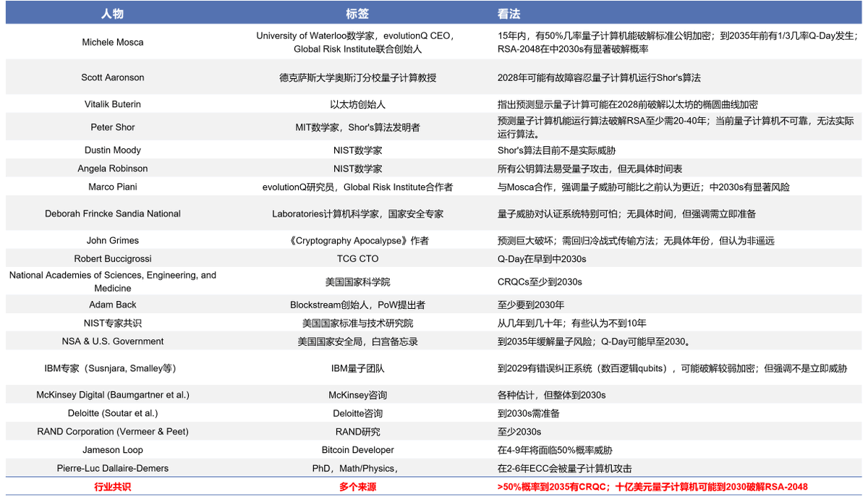
Task: Click red >50%概率到2035有CRQC summary
Action: (x=652, y=486)
